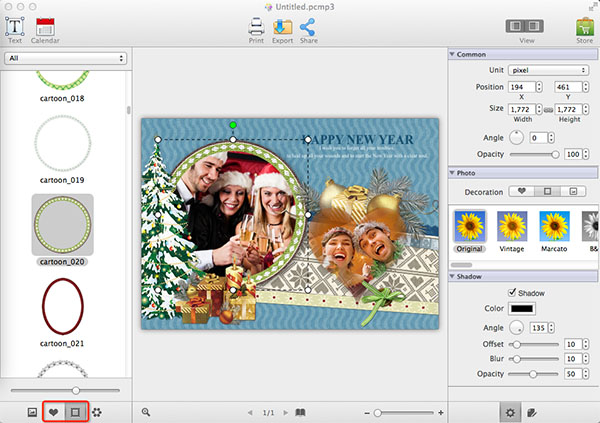Collapse the Common section
600x423 pixels.
click(x=452, y=54)
